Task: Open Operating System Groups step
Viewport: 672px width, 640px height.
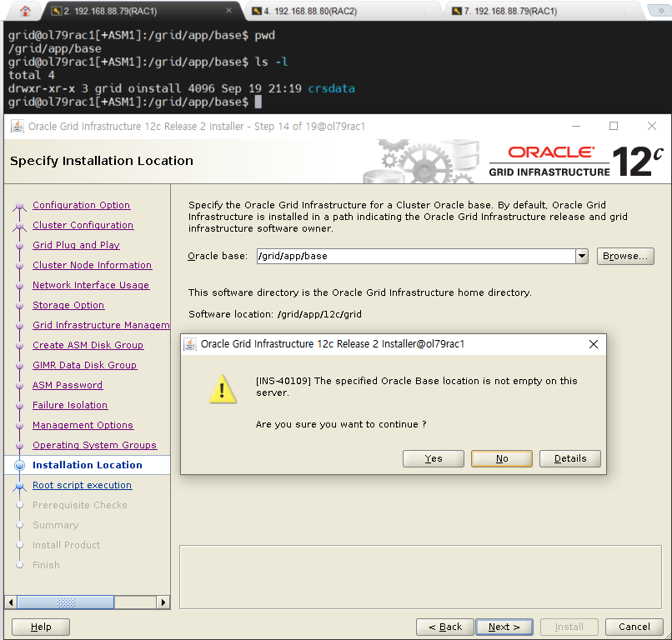Action: (x=95, y=445)
